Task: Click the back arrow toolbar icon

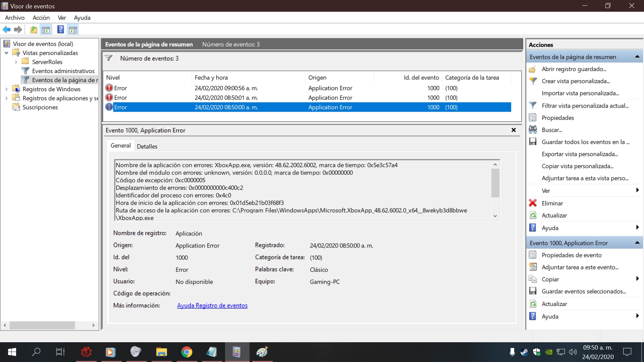Action: pos(6,29)
